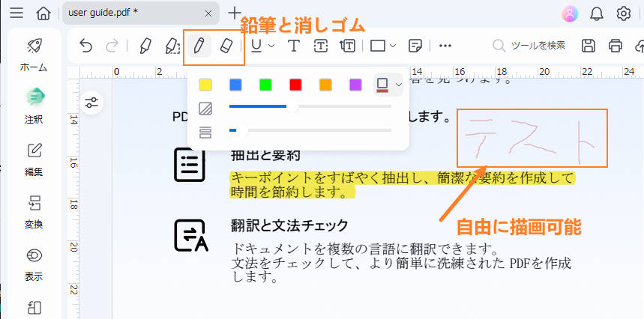Expand the underline style dropdown
This screenshot has height=319, width=644.
[271, 46]
